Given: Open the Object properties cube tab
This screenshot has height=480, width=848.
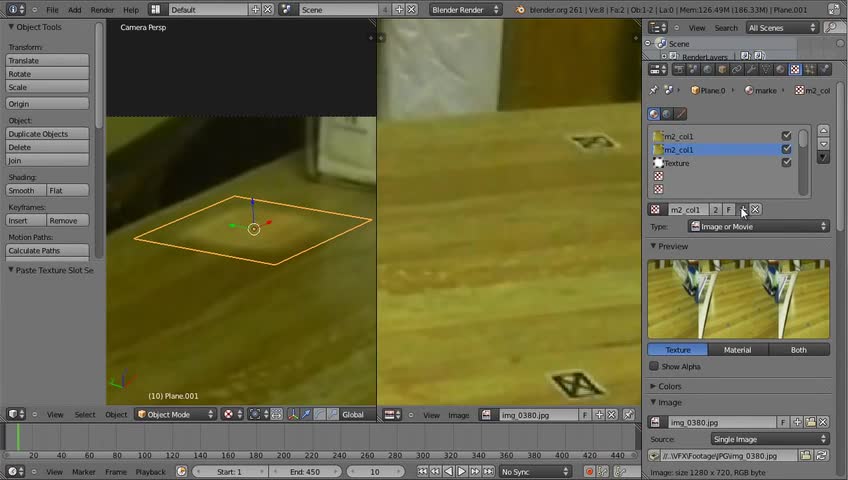Looking at the screenshot, I should [722, 69].
